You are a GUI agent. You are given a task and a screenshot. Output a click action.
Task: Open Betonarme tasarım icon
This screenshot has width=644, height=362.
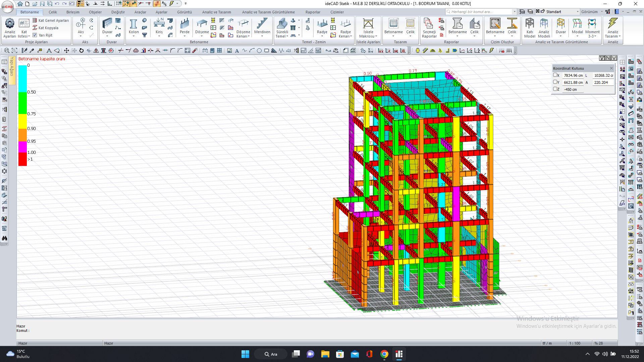[x=393, y=27]
